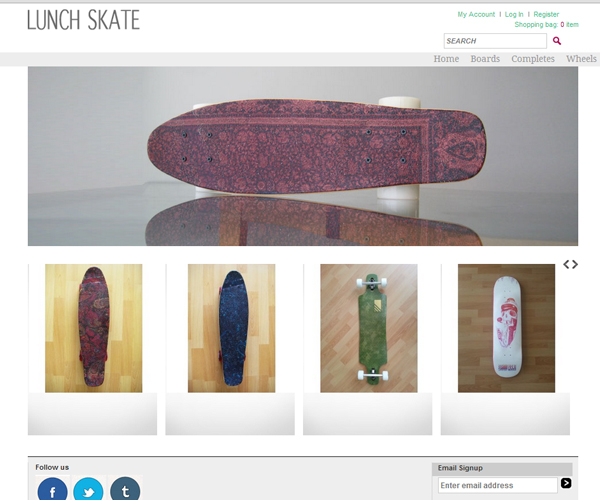Focus the Search input field
600x500 pixels.
pos(495,41)
